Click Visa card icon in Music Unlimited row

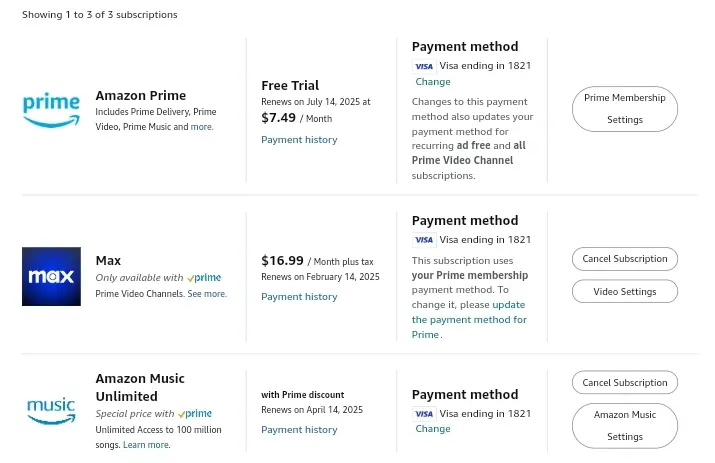(424, 414)
